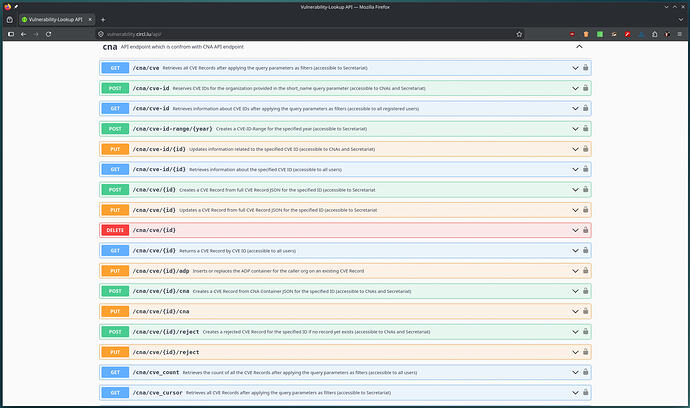This screenshot has height=408, width=690.
Task: Open Firefox View icon beside the tabs
Action: click(x=10, y=19)
